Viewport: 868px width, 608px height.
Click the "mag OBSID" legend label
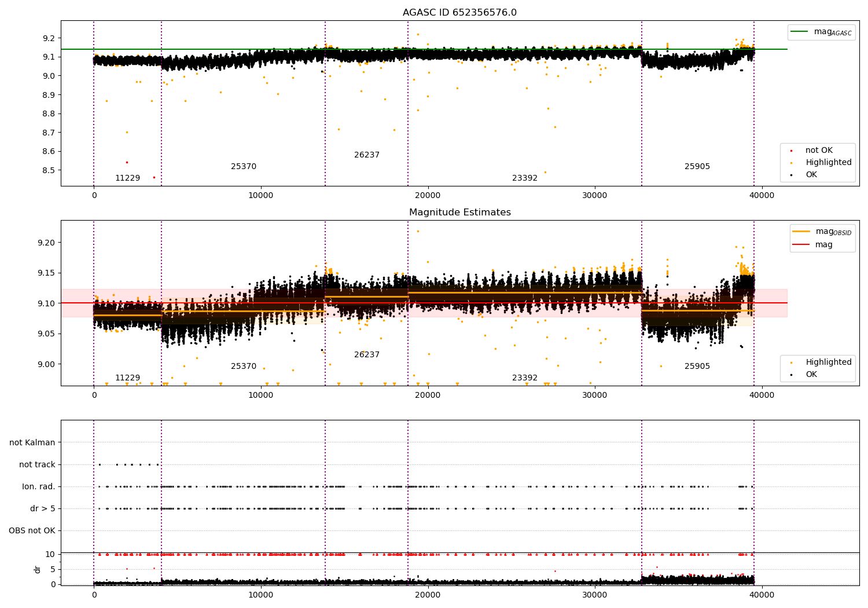click(x=834, y=232)
